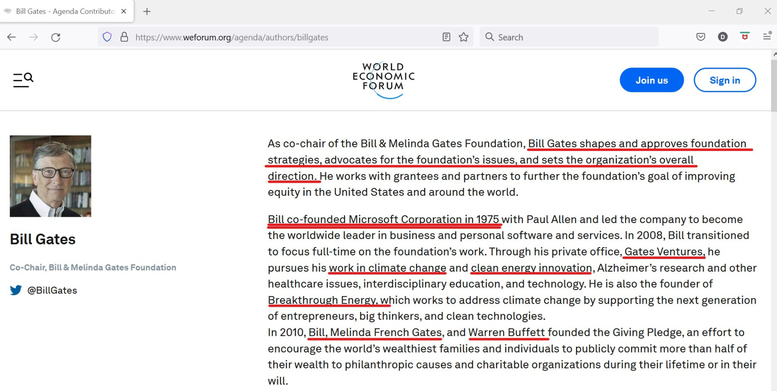
Task: Open the profile account icon in toolbar
Action: (722, 37)
